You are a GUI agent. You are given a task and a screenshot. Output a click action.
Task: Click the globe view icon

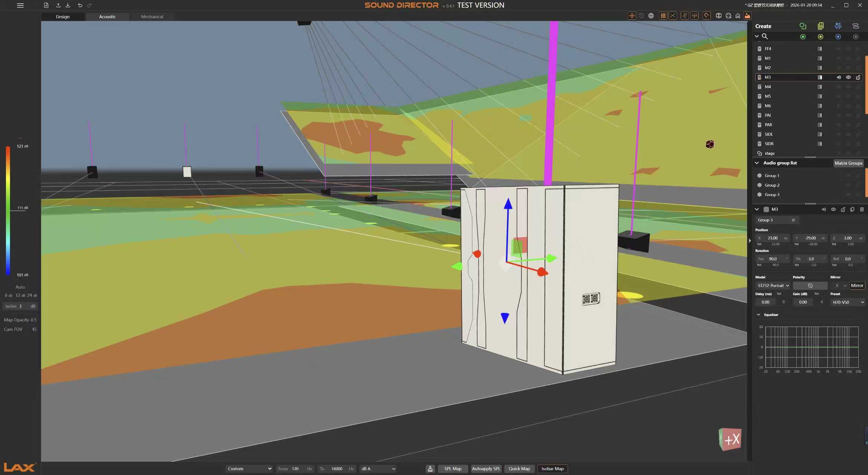tap(651, 16)
